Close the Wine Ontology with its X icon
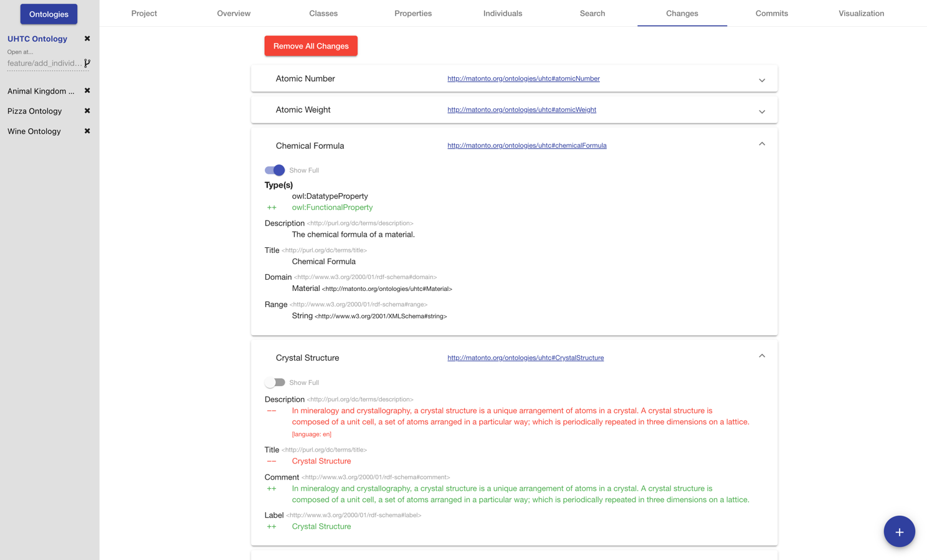The height and width of the screenshot is (560, 927). 87,131
